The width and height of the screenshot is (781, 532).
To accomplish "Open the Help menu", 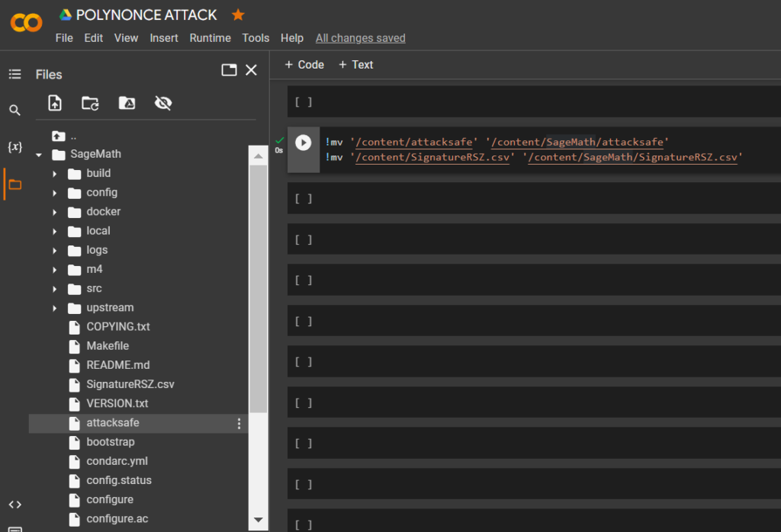I will [x=292, y=38].
